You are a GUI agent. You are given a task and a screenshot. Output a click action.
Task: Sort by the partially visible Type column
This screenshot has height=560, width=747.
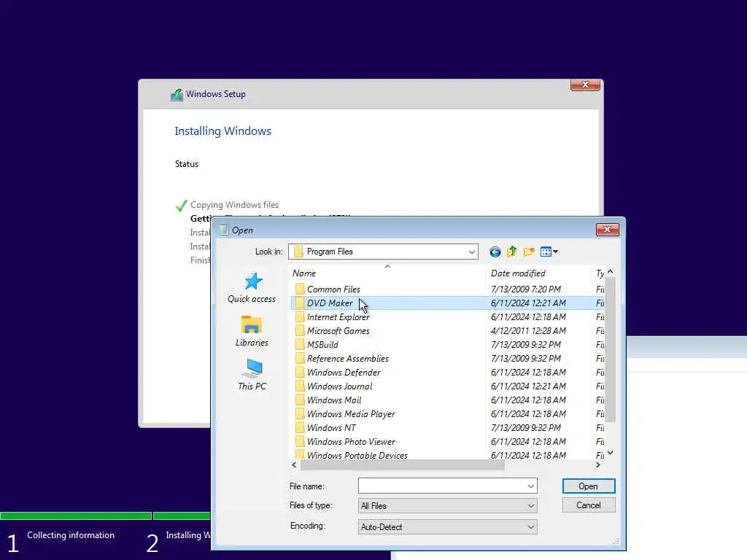click(x=598, y=273)
